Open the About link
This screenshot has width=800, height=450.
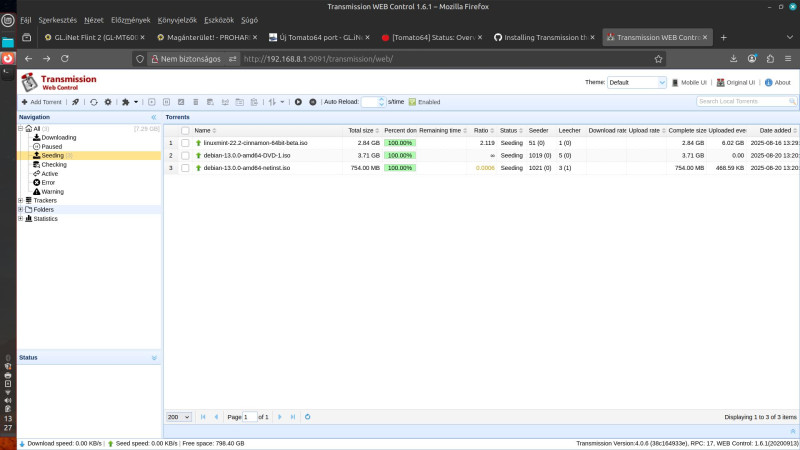pos(778,82)
